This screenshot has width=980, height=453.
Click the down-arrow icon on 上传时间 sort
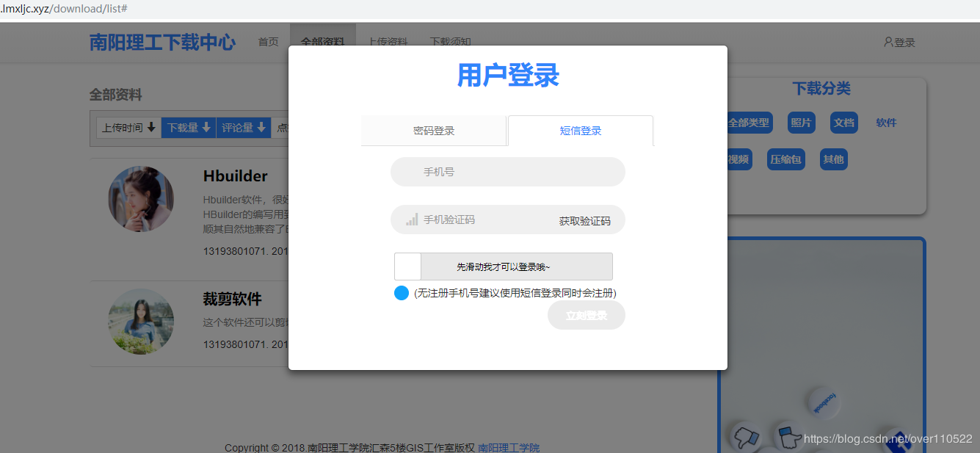coord(151,127)
